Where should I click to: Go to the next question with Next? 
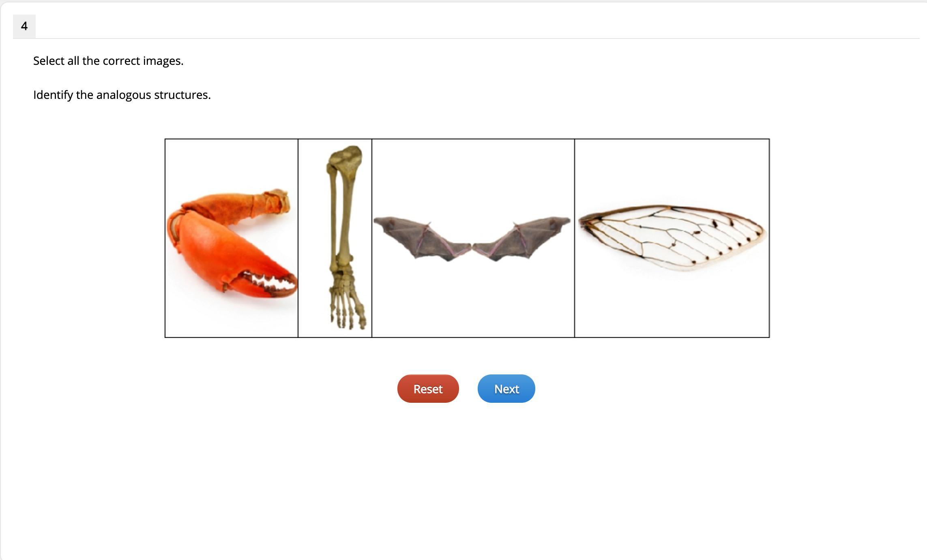tap(506, 389)
